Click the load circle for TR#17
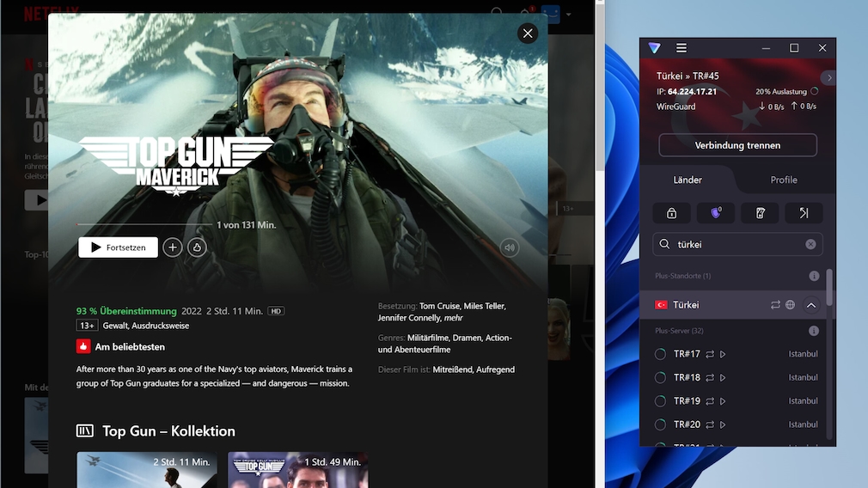The height and width of the screenshot is (488, 868). pyautogui.click(x=660, y=354)
